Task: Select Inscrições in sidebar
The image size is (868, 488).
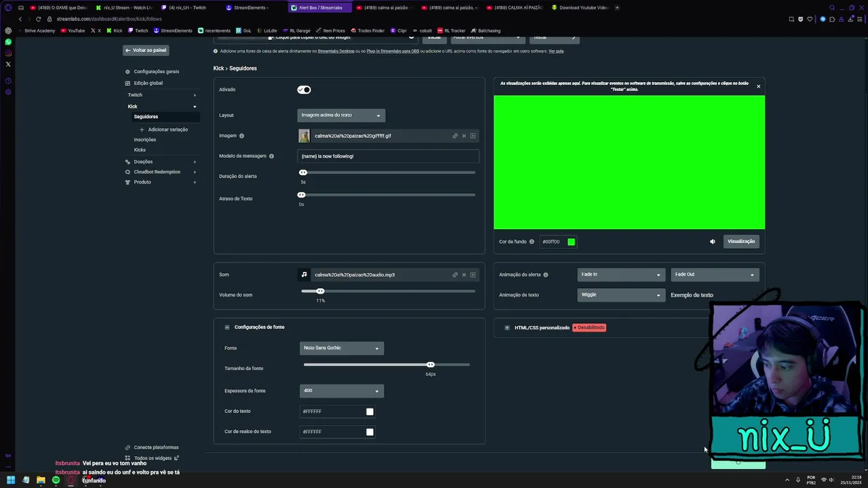Action: pos(145,140)
